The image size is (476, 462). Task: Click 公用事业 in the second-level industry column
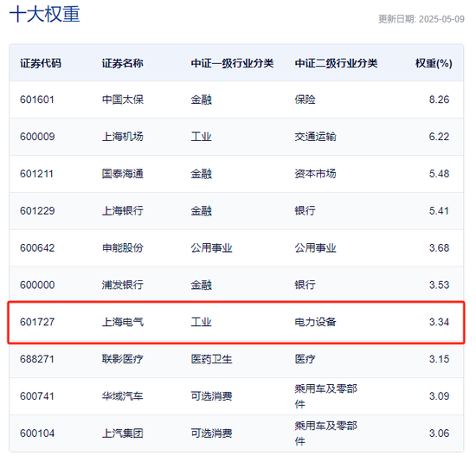315,248
